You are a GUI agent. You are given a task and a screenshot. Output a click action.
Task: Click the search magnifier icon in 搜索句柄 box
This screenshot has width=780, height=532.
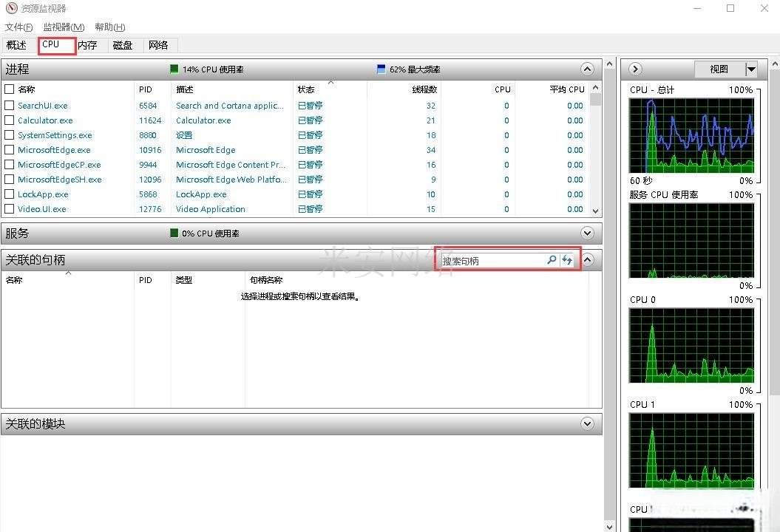(x=552, y=259)
